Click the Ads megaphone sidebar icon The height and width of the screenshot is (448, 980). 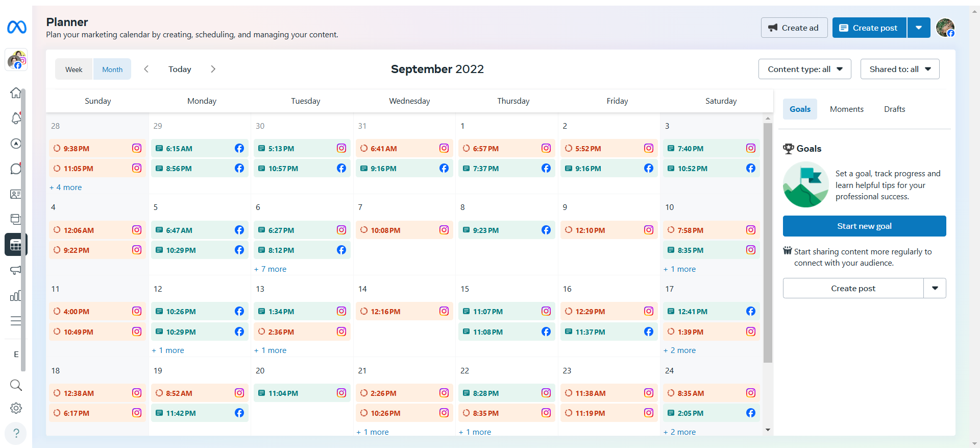point(16,270)
